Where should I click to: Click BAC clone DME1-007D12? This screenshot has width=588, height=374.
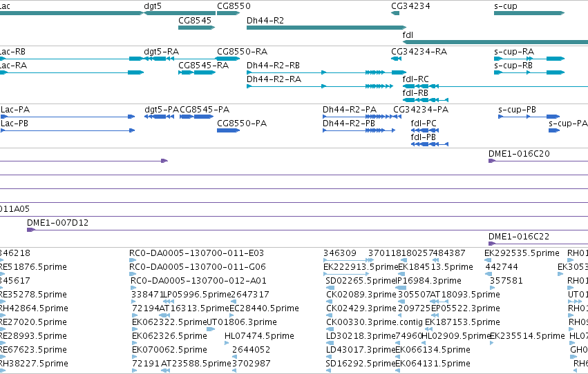[58, 223]
